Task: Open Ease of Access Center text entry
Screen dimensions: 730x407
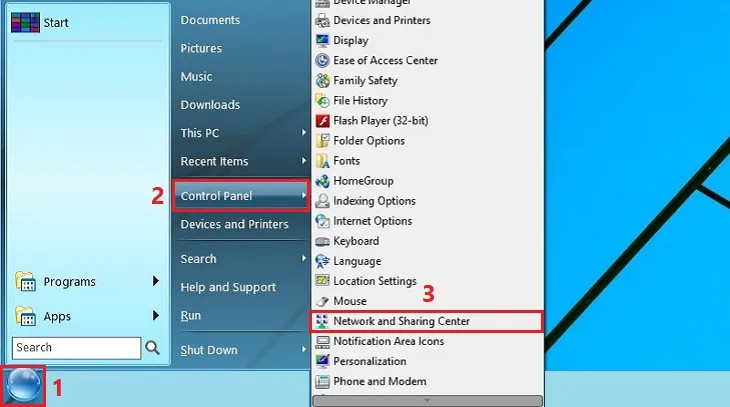Action: click(385, 61)
